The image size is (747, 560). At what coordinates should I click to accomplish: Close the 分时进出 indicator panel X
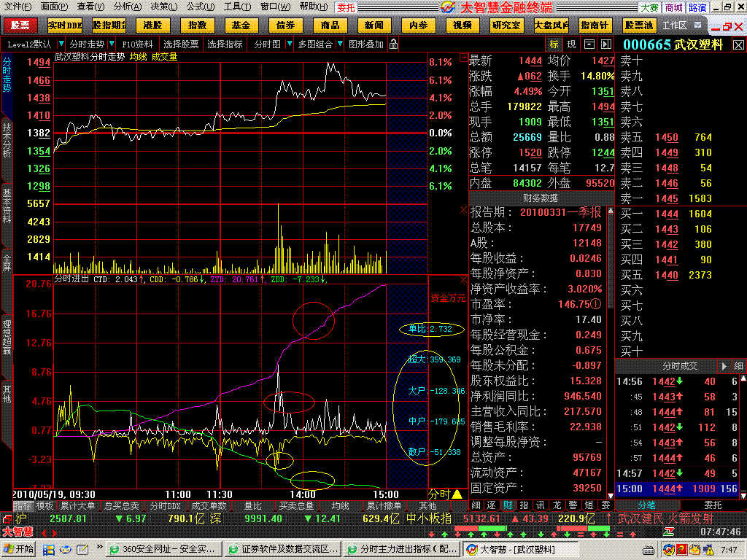(x=463, y=279)
